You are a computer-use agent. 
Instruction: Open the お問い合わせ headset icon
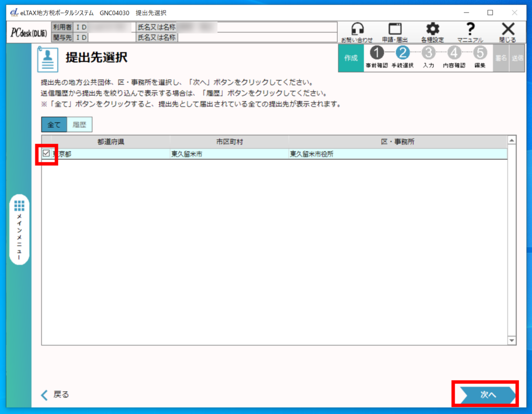356,31
